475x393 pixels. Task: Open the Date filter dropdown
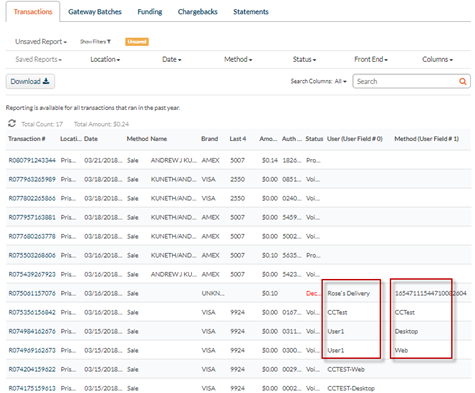172,59
